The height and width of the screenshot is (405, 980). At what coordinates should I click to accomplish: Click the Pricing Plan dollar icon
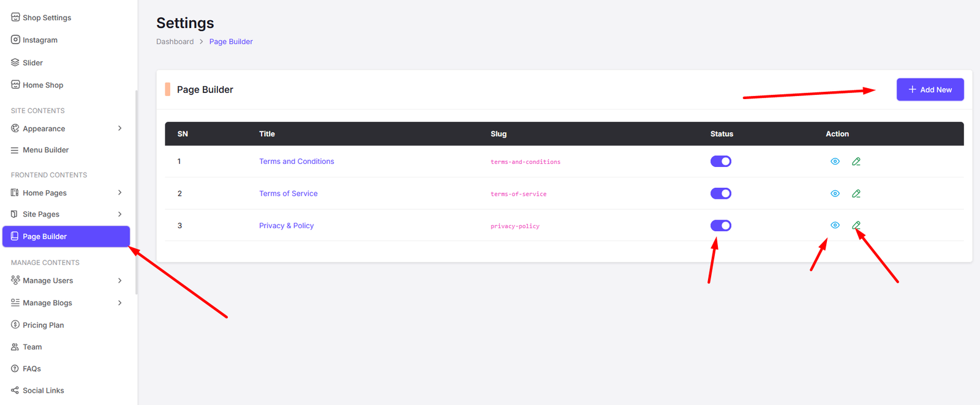coord(15,325)
